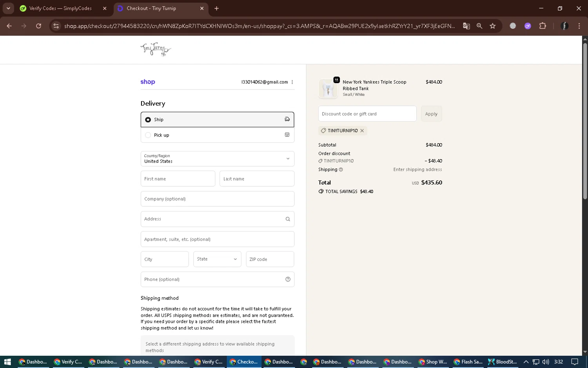
Task: Open the Chrome profile avatar
Action: click(x=564, y=26)
